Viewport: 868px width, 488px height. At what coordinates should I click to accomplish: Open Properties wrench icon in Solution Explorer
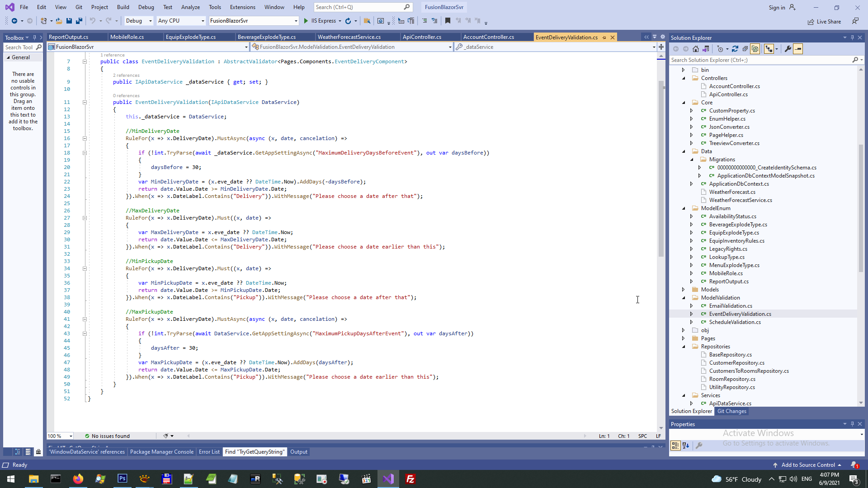[x=788, y=49]
